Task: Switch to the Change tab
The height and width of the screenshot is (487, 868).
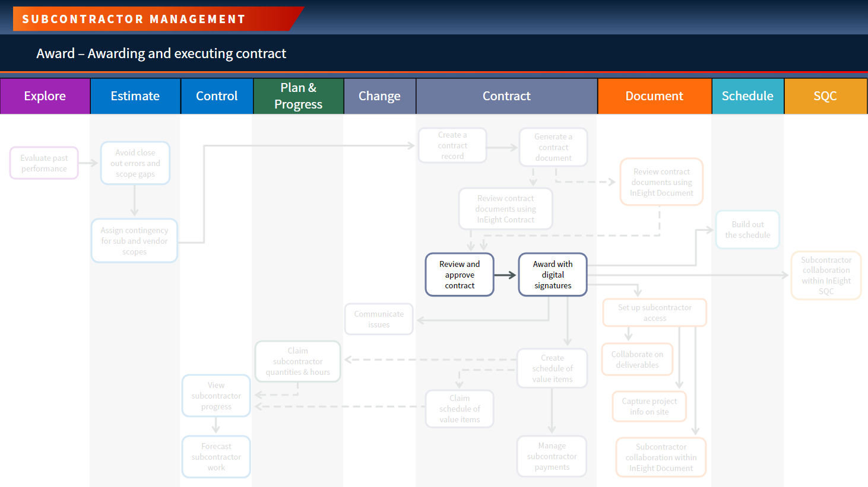Action: 380,96
